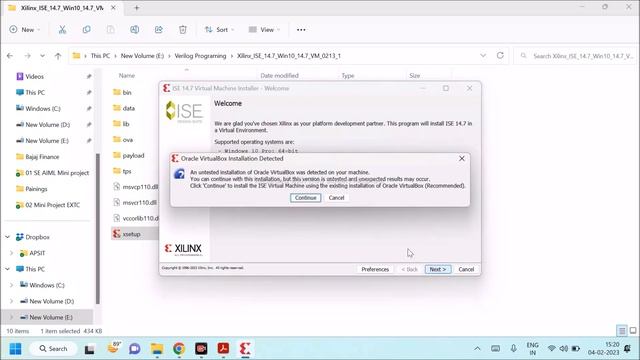640x360 pixels.
Task: Collapse the Dropbox tree node
Action: pyautogui.click(x=7, y=237)
